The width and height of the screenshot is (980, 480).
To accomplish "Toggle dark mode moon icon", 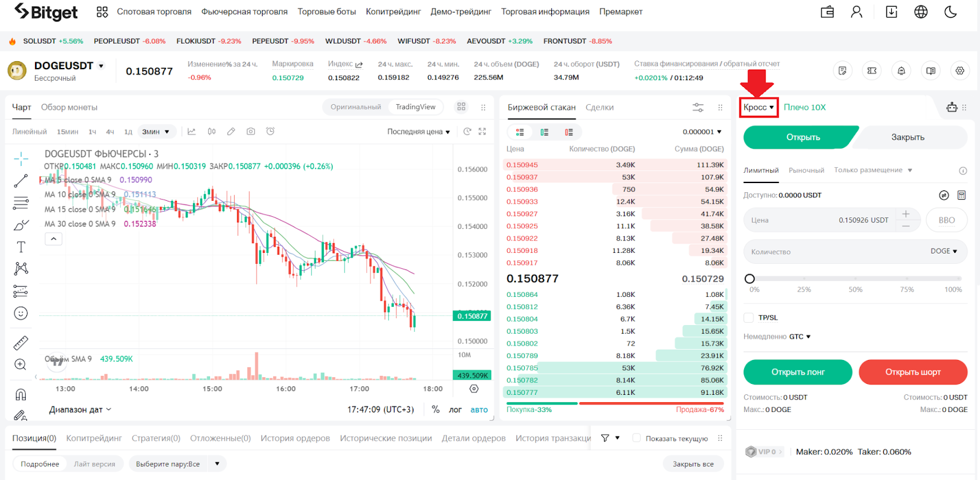I will pos(951,12).
